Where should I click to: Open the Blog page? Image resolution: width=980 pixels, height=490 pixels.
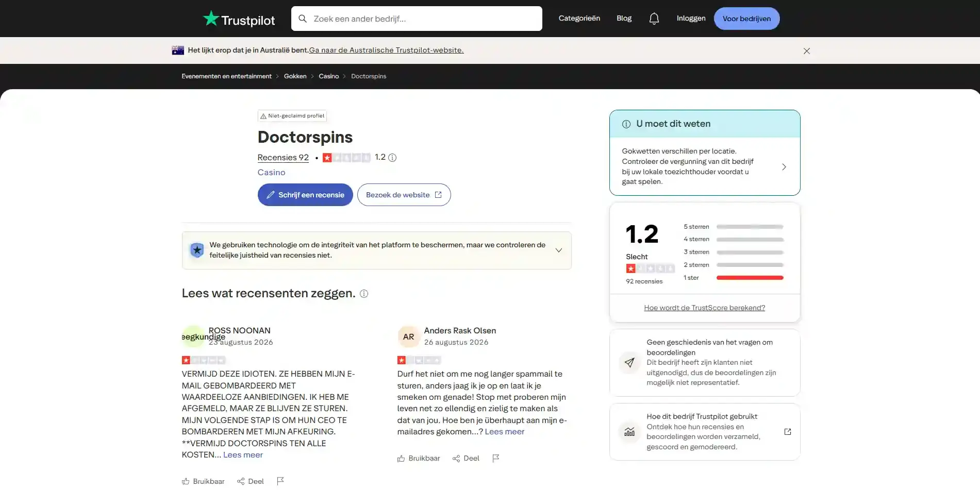[x=624, y=19]
